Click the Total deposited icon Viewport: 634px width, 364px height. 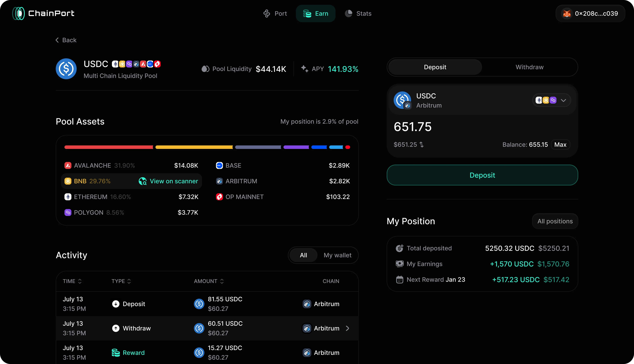399,248
